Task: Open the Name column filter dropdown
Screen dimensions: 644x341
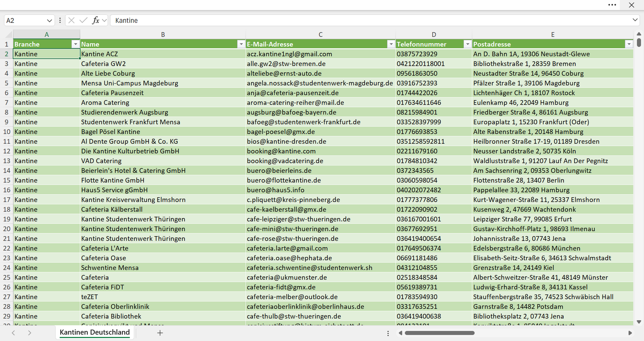Action: (241, 44)
